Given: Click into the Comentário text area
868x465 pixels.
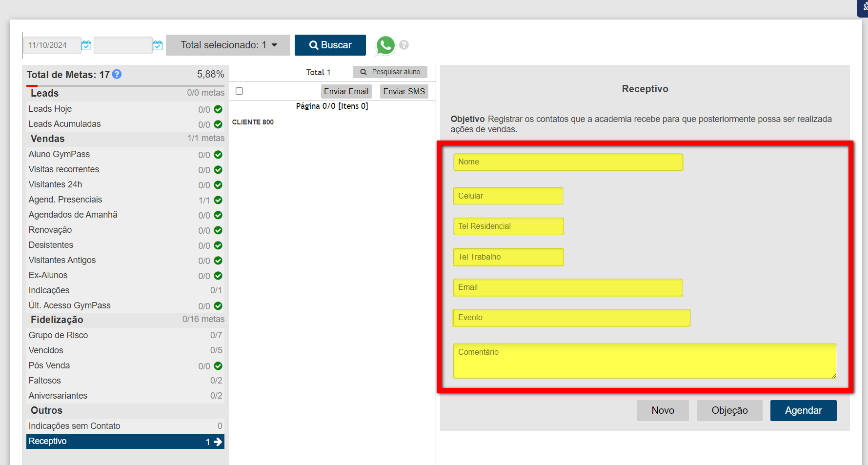Looking at the screenshot, I should pos(645,361).
